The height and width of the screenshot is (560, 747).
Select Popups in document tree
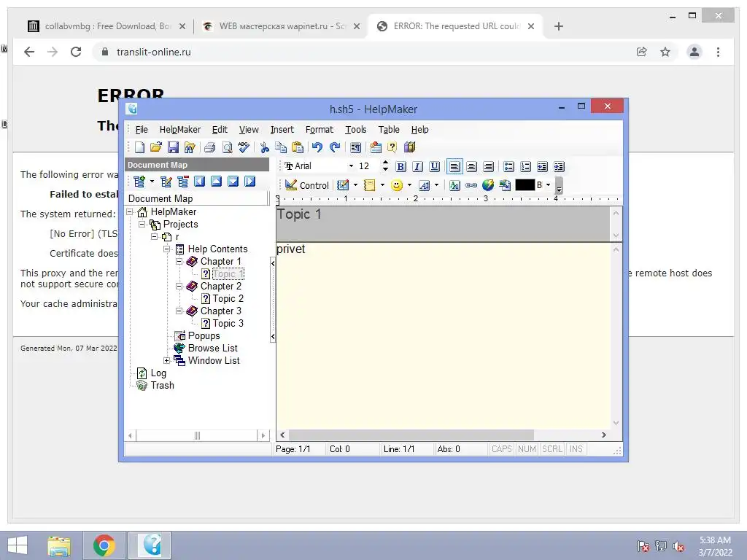[x=204, y=335]
